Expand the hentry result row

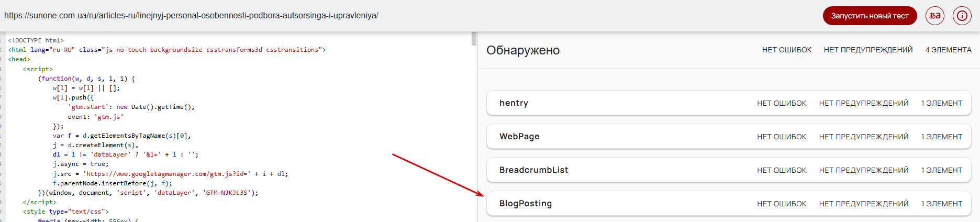tap(729, 103)
